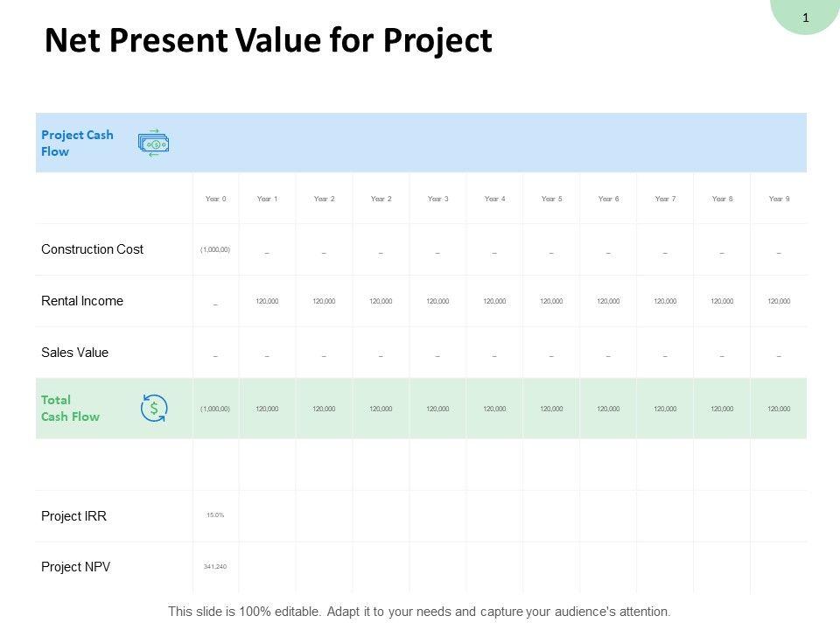The height and width of the screenshot is (630, 840).
Task: Select the Sales Value row label
Action: (74, 353)
